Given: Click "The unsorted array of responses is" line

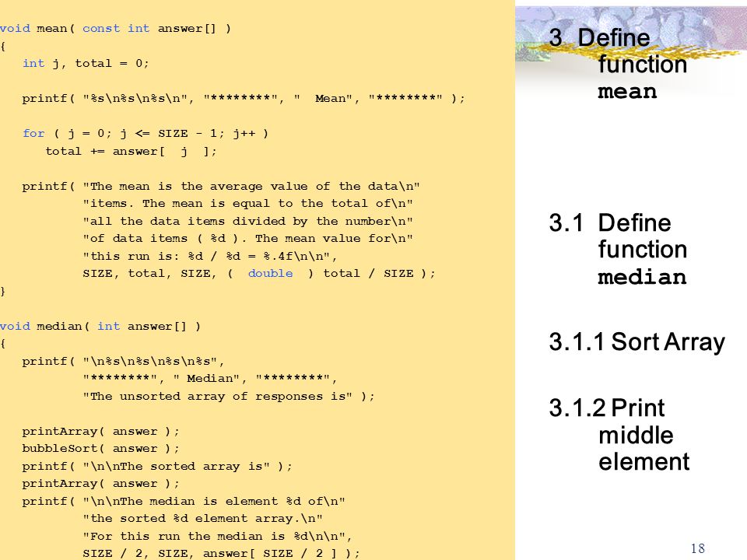Looking at the screenshot, I should click(229, 396).
